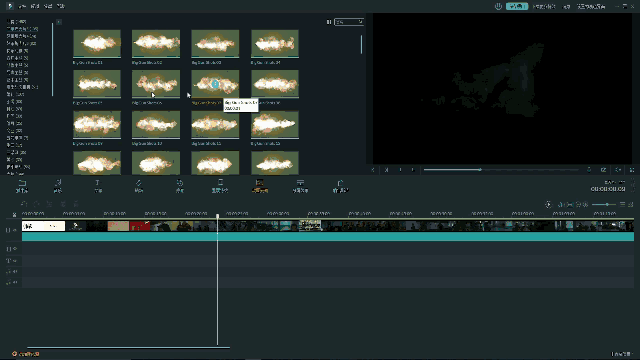
Task: Select the Big Gun Shots 12 thumbnail
Action: click(x=275, y=124)
